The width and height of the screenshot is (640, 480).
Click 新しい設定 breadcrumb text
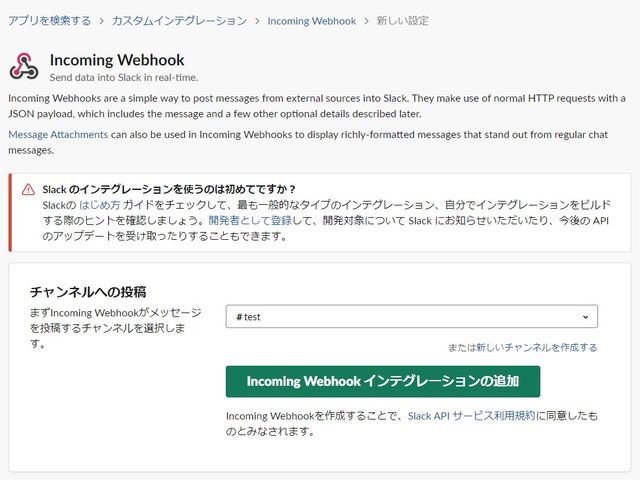[x=402, y=21]
